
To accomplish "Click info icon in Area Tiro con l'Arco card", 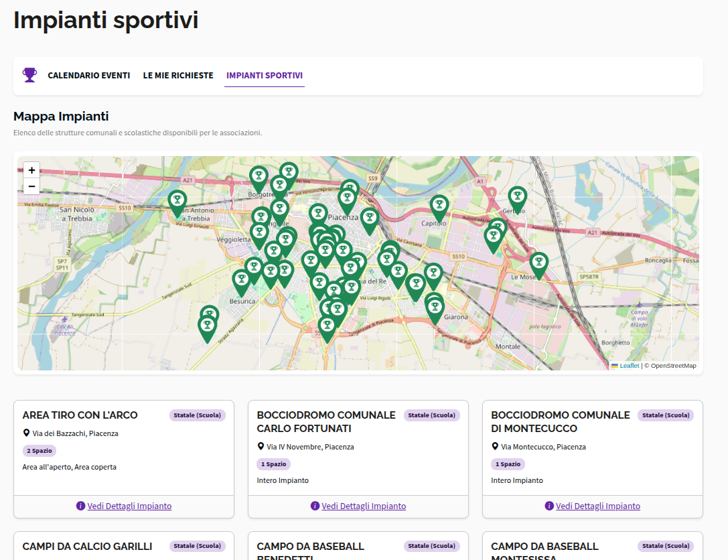I will click(81, 506).
